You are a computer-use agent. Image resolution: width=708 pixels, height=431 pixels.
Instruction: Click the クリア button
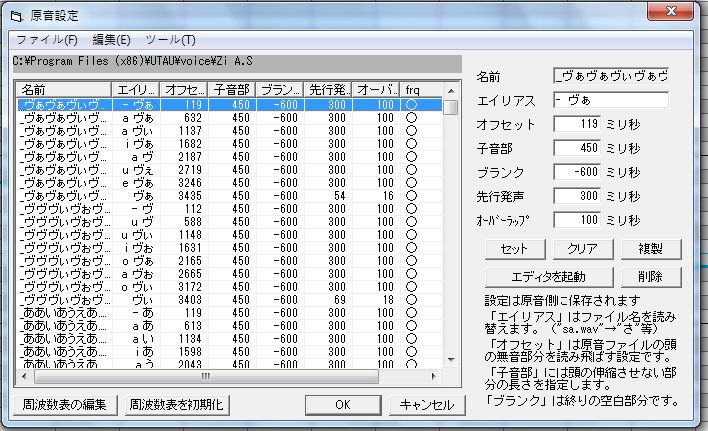click(582, 249)
